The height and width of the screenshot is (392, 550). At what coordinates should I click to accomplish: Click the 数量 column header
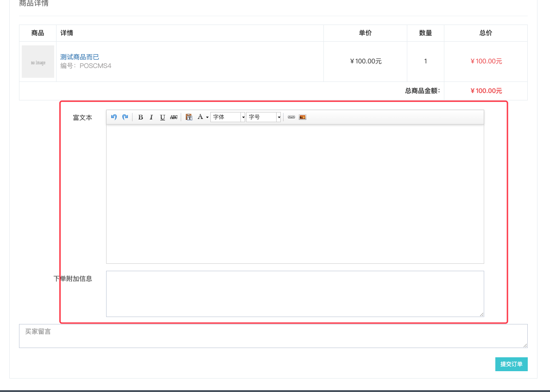pos(425,33)
